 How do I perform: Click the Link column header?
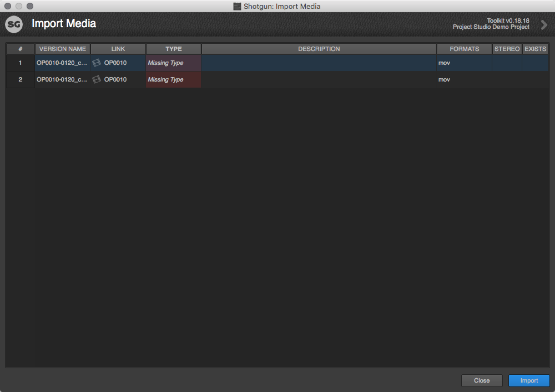tap(118, 49)
